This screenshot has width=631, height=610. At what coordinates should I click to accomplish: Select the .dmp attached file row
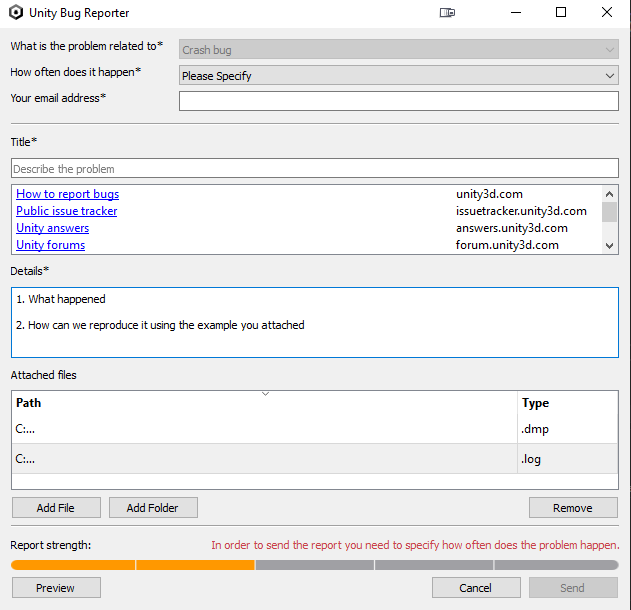pyautogui.click(x=315, y=429)
